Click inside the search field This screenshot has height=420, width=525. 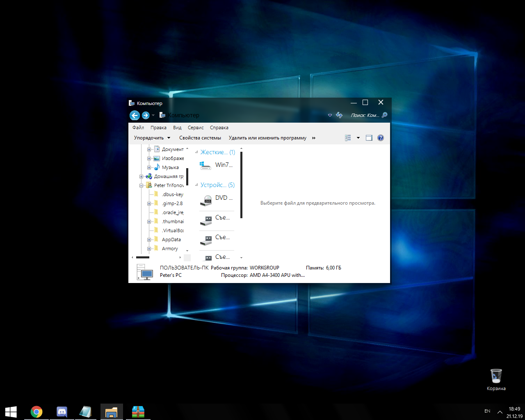point(365,115)
